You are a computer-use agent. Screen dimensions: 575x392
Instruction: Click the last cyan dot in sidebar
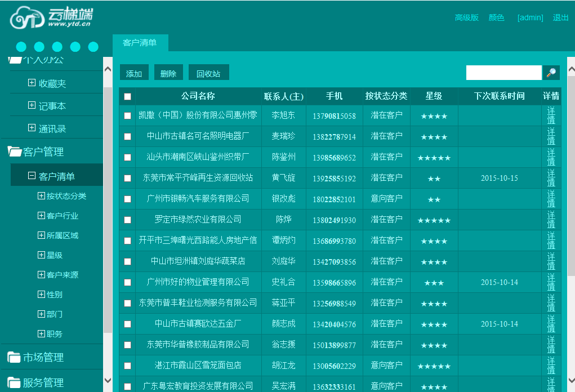(93, 47)
